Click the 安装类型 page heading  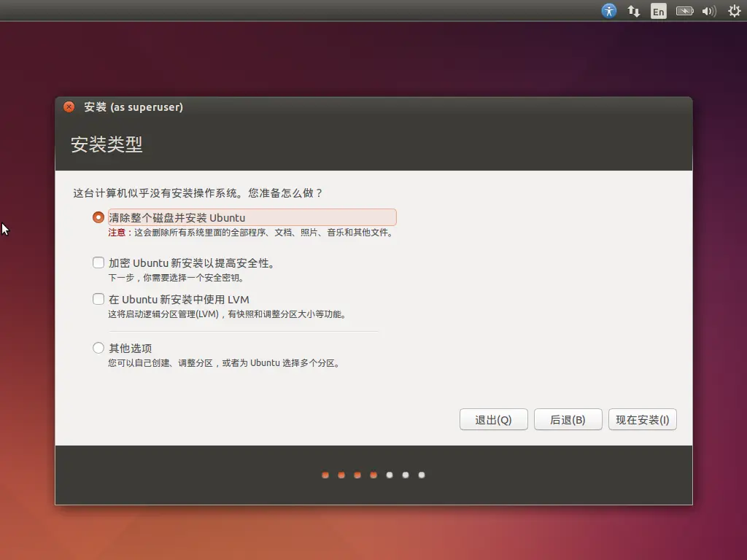(107, 144)
